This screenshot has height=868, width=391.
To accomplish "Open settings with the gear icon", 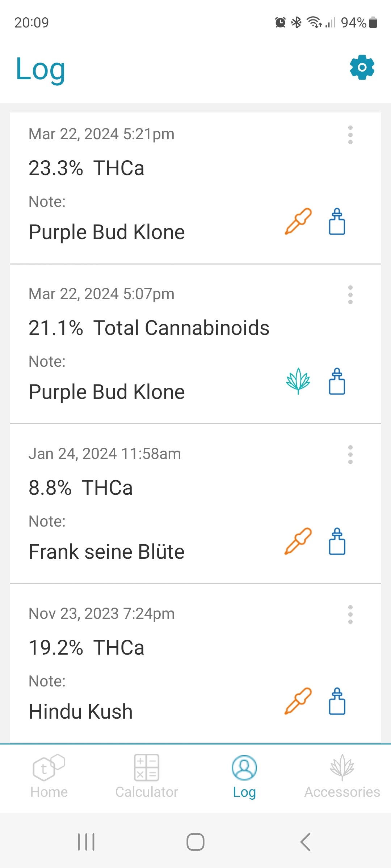I will pyautogui.click(x=362, y=68).
